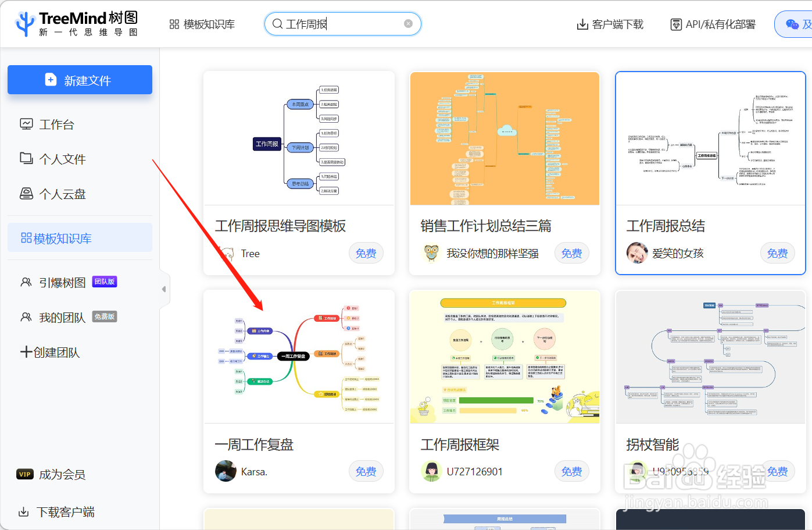Viewport: 812px width, 530px height.
Task: Click author name Tree
Action: point(250,254)
